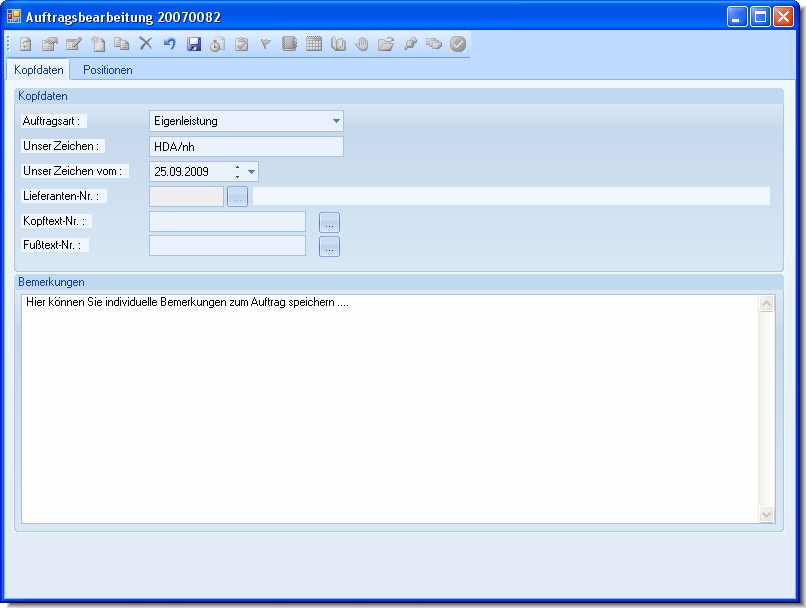Open Kopftext-Nr. lookup ellipsis button
This screenshot has width=806, height=608.
[x=329, y=223]
